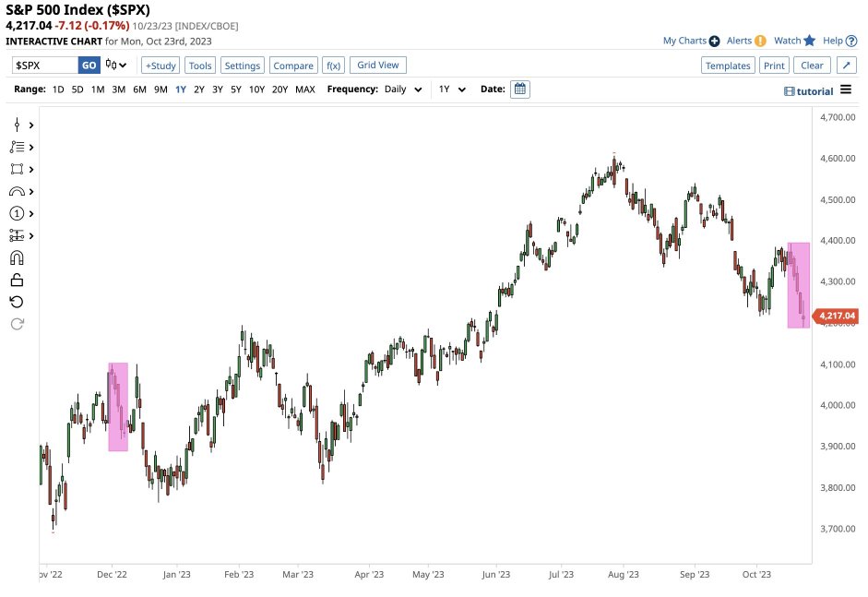The height and width of the screenshot is (597, 868).
Task: Open the Date calendar picker icon
Action: point(520,90)
